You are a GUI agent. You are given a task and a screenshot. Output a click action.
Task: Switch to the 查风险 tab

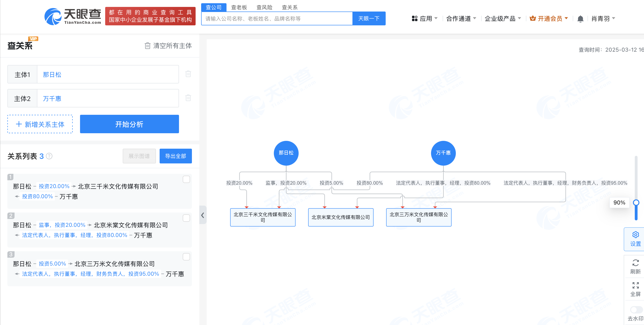click(x=264, y=7)
